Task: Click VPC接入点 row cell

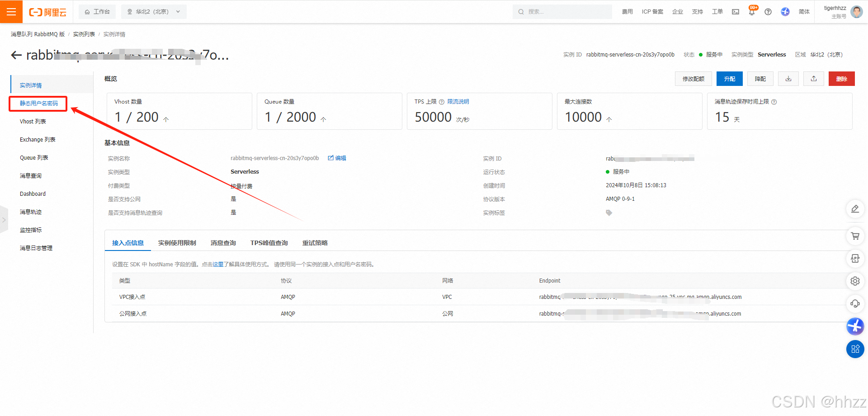Action: point(132,297)
